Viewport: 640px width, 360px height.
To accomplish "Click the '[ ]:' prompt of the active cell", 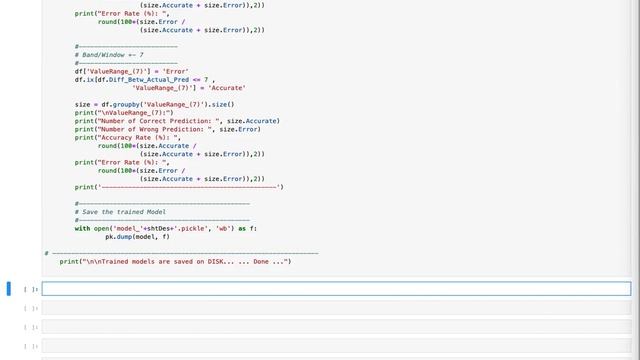I will (31, 289).
